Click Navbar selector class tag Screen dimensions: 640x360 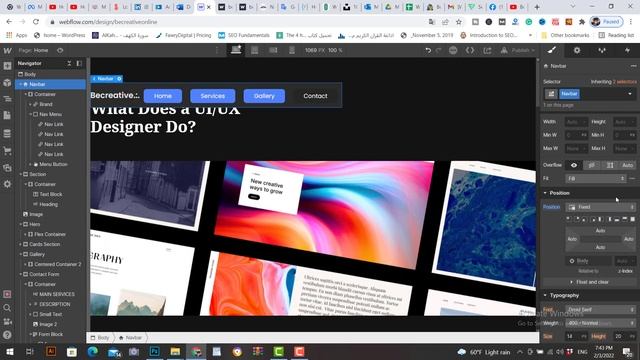(569, 94)
